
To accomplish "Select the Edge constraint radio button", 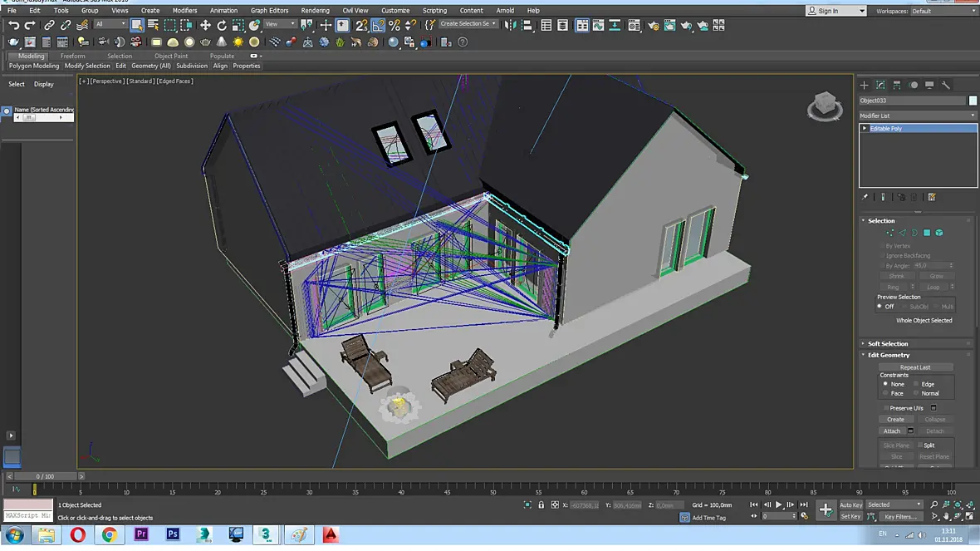I will pyautogui.click(x=916, y=384).
